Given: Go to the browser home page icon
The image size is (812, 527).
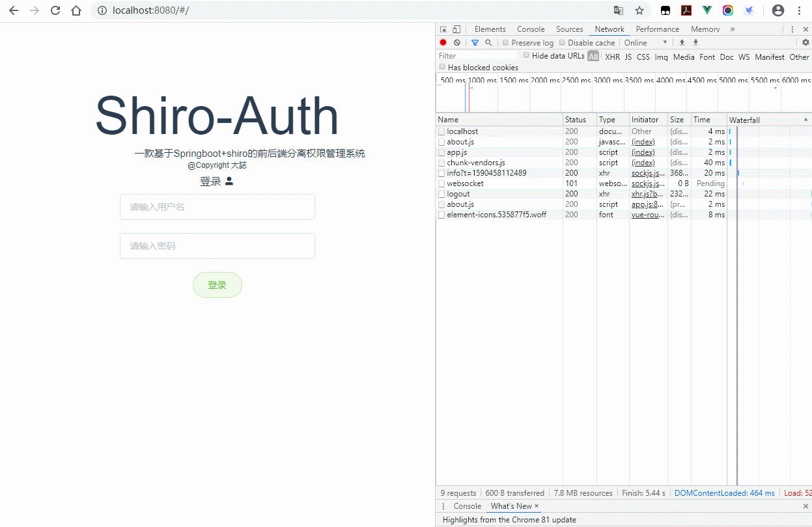Looking at the screenshot, I should [x=76, y=10].
